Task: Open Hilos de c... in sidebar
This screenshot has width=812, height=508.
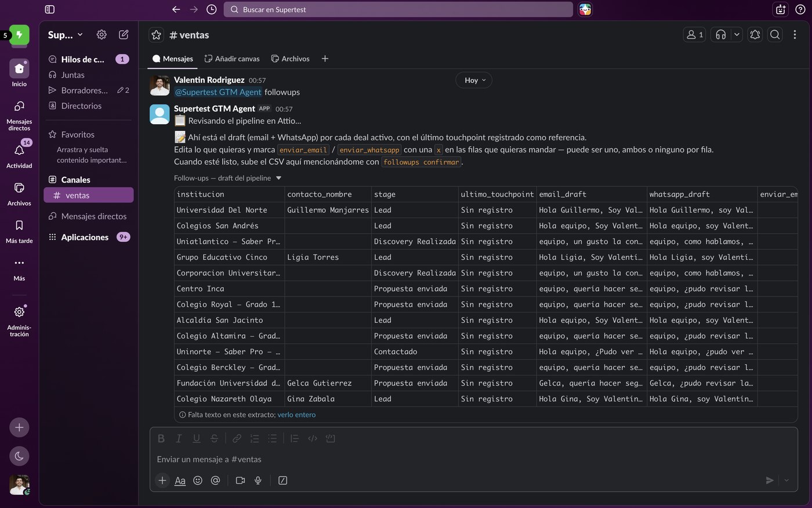Action: point(89,59)
